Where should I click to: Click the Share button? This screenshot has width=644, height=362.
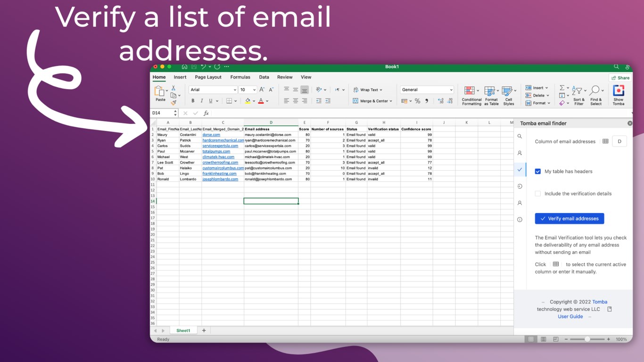tap(620, 78)
